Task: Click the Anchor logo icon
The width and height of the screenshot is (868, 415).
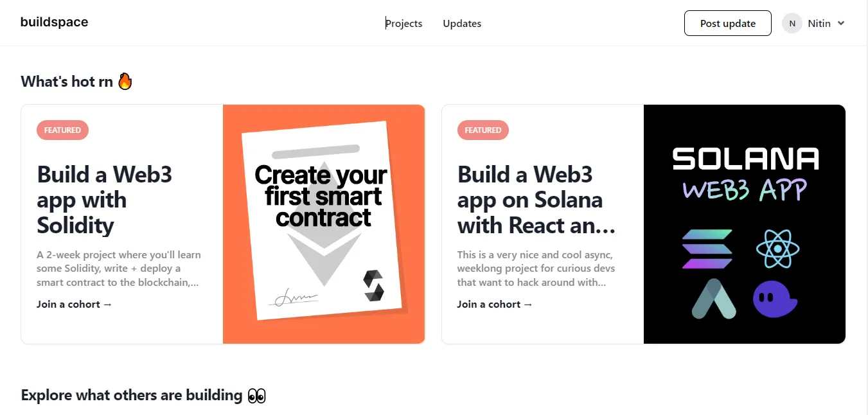Action: pyautogui.click(x=713, y=299)
